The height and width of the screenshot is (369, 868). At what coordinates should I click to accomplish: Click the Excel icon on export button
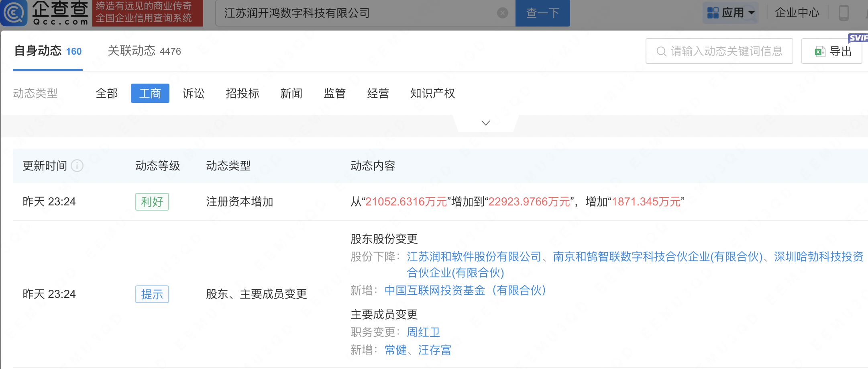coord(819,51)
